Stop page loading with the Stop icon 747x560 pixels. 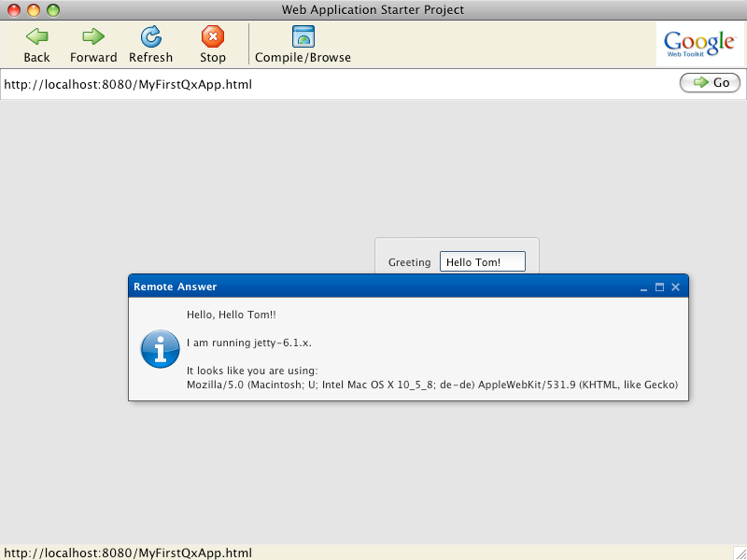pyautogui.click(x=213, y=44)
